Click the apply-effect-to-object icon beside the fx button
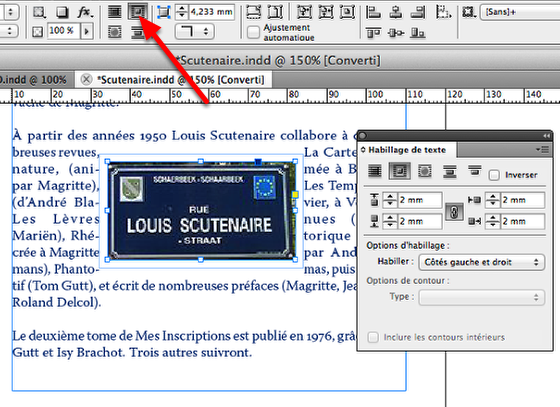Viewport: 560px width, 407px height. pos(39,12)
